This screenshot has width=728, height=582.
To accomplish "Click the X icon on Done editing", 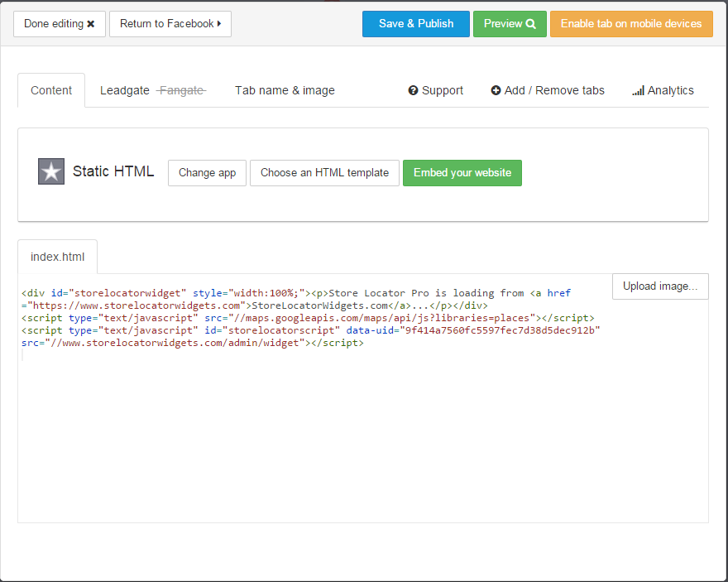I will coord(91,24).
